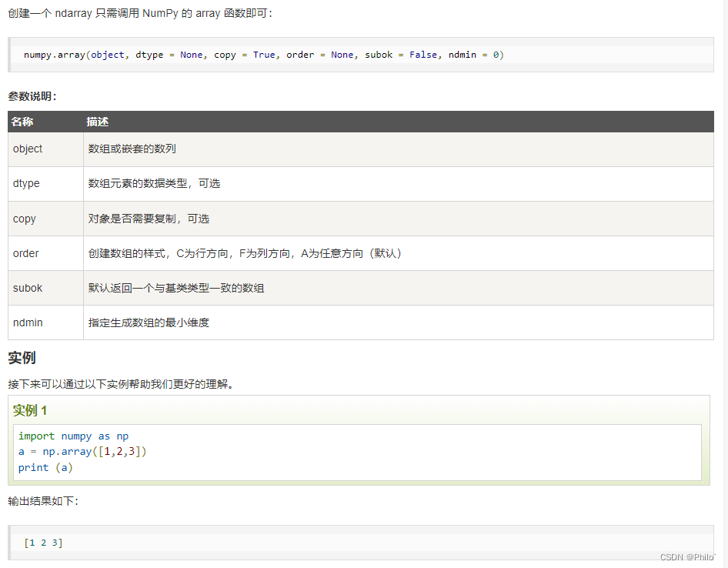Select the subok parameter name cell

45,288
